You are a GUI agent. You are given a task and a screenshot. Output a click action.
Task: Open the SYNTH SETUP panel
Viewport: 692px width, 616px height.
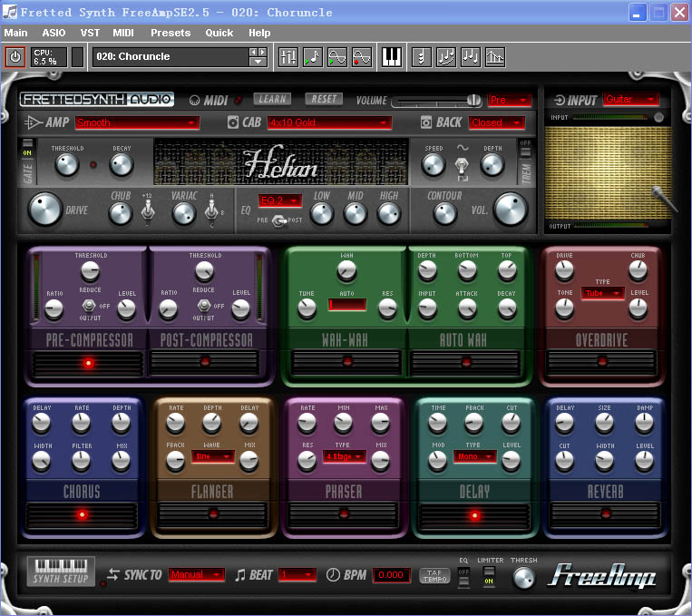[61, 572]
